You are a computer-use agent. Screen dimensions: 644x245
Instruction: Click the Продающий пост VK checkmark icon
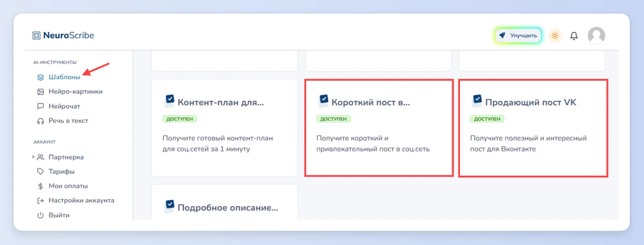point(477,101)
